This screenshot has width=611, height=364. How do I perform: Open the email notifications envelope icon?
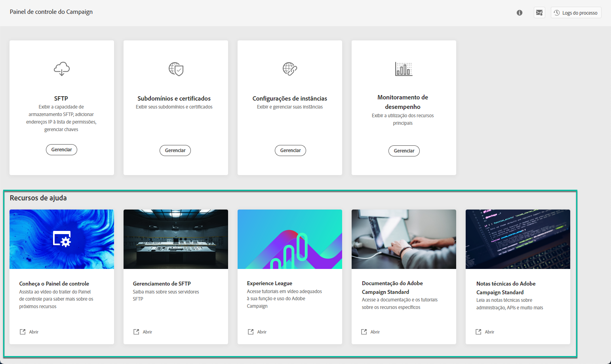[x=539, y=13]
